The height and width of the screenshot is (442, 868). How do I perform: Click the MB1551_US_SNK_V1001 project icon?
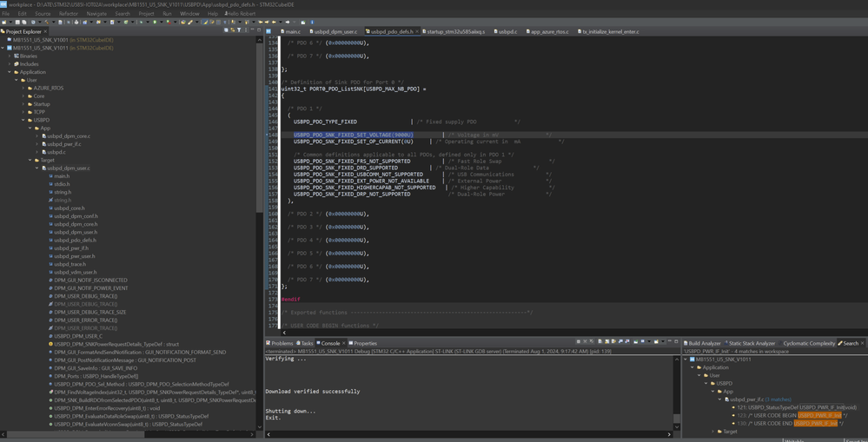click(9, 40)
